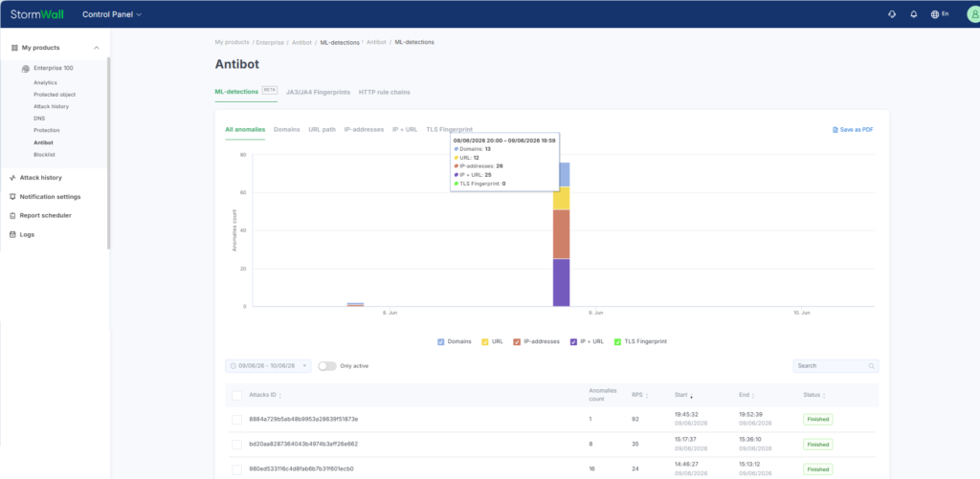Click Enterprise in the breadcrumb
Image resolution: width=980 pixels, height=479 pixels.
pyautogui.click(x=270, y=42)
